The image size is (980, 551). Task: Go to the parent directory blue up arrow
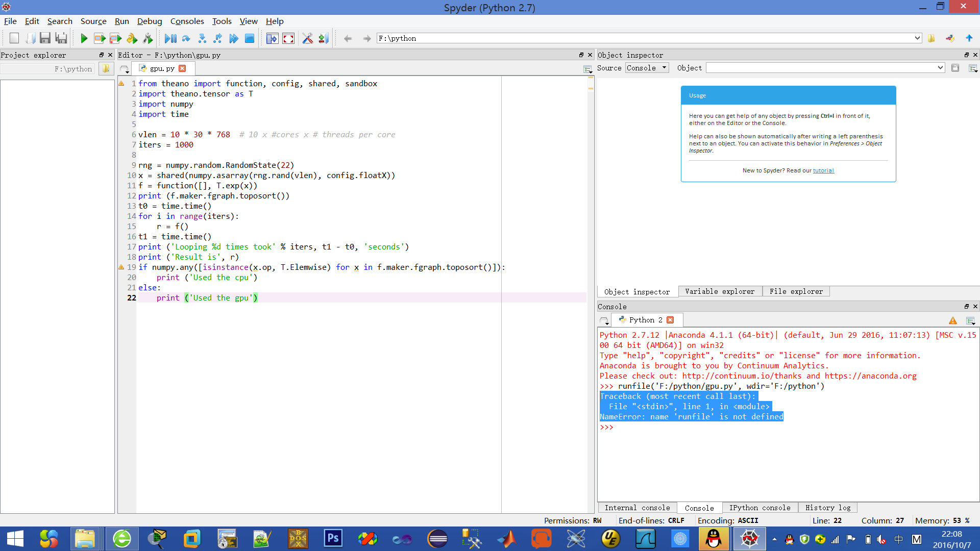pos(969,38)
